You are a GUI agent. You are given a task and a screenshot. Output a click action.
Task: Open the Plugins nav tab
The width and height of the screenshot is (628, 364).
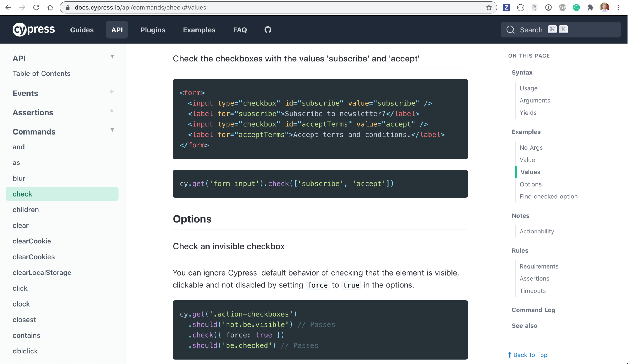153,30
